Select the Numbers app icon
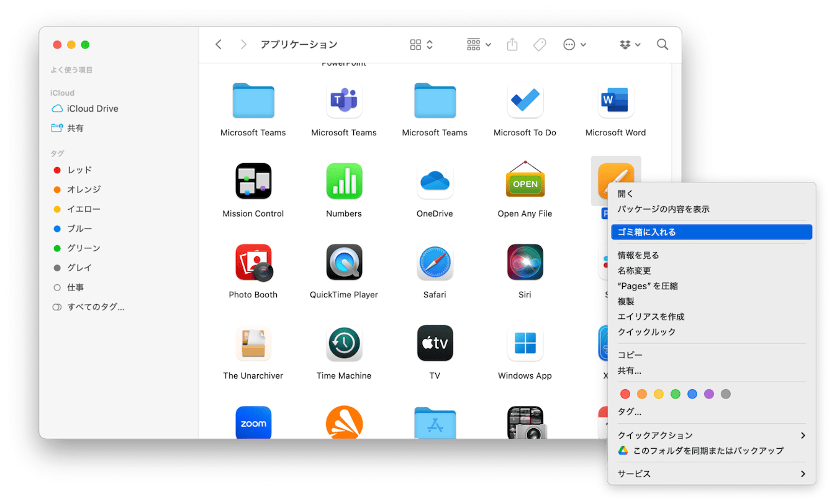This screenshot has height=504, width=832. click(344, 181)
